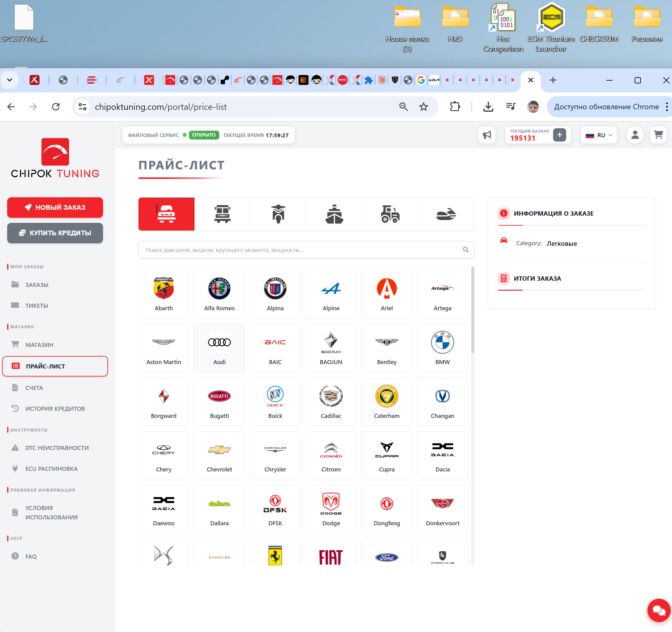Screen dimensions: 672x632
Task: Reload the page in Chrome
Action: [x=56, y=107]
